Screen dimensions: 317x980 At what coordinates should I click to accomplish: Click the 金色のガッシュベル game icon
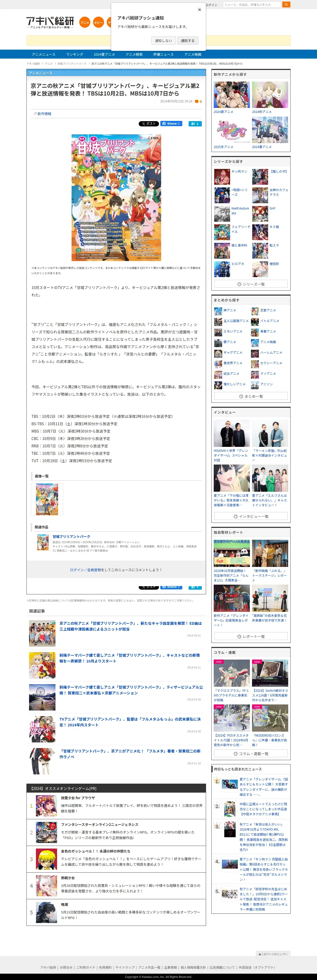(46, 859)
